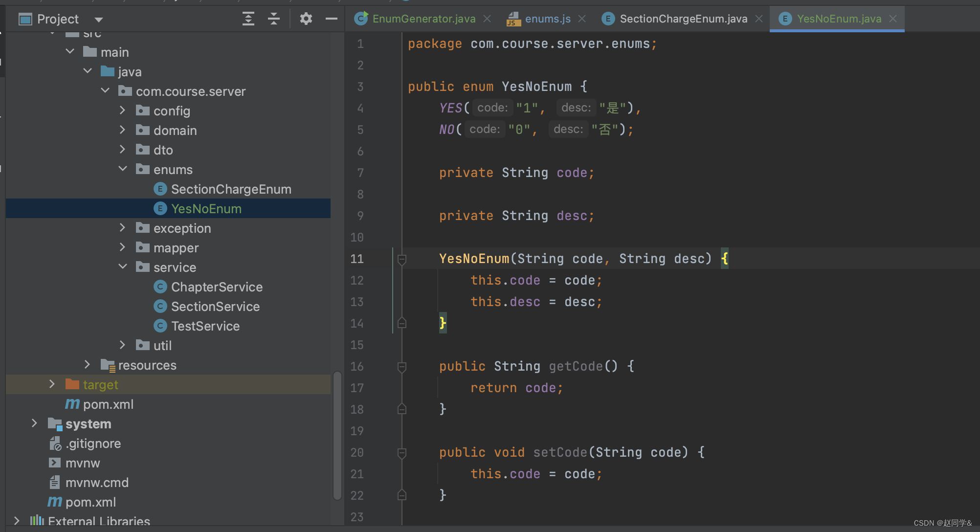Toggle fold marker on getCode method line 16
The width and height of the screenshot is (980, 532).
[x=402, y=367]
